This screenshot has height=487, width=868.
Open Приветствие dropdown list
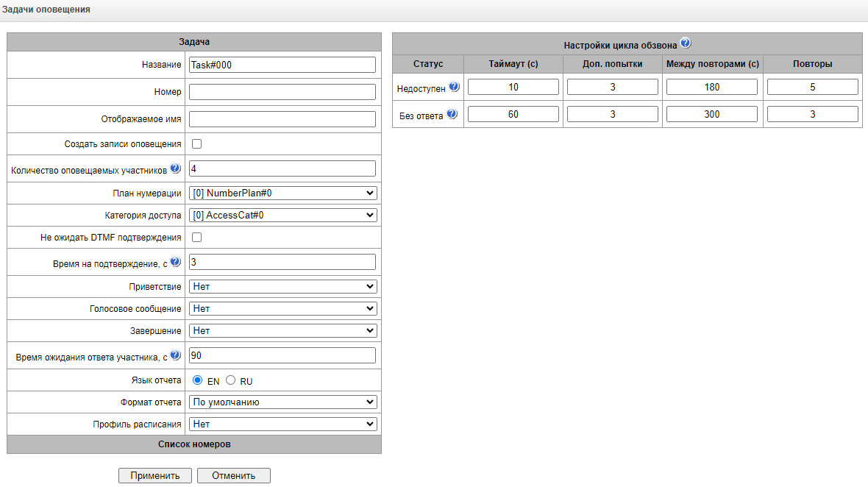coord(283,286)
